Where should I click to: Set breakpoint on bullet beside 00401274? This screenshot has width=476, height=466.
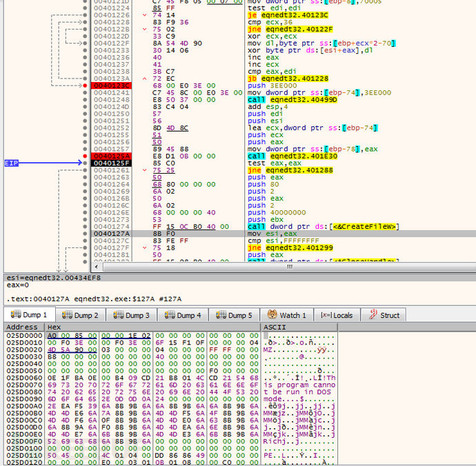[86, 226]
